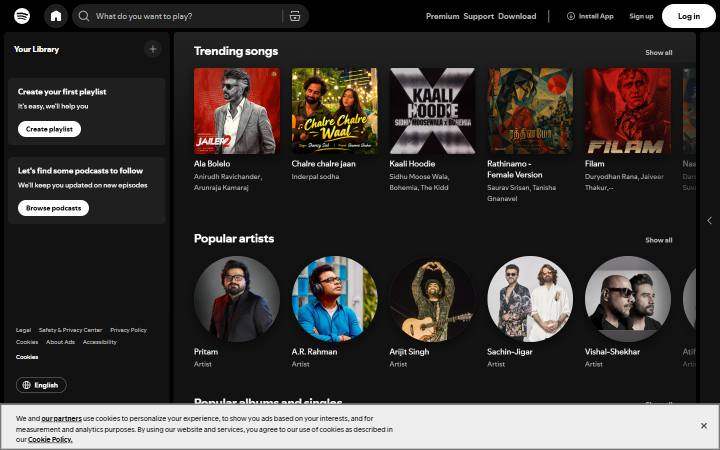Click the Spotify logo
Screen dimensions: 720x450
pyautogui.click(x=22, y=16)
